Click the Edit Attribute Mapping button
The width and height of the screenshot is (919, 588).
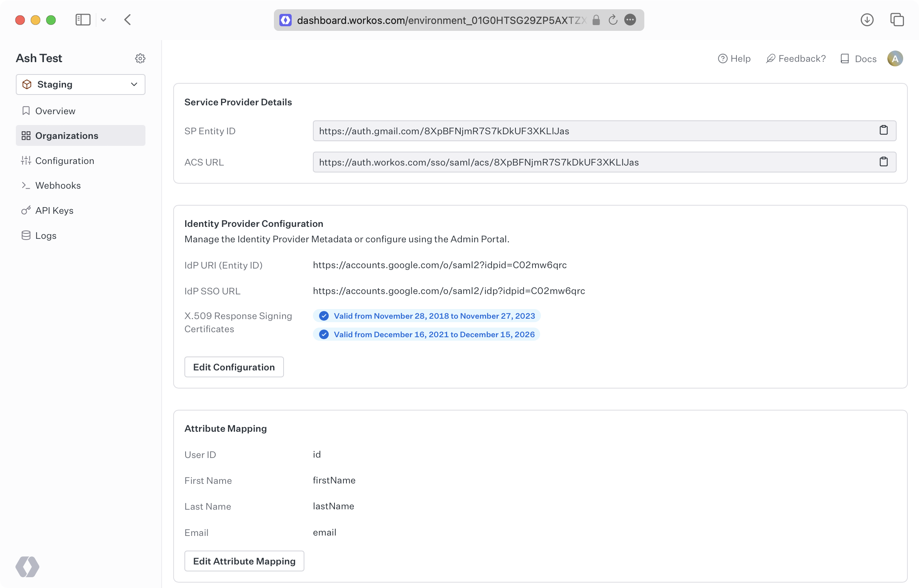pyautogui.click(x=244, y=561)
